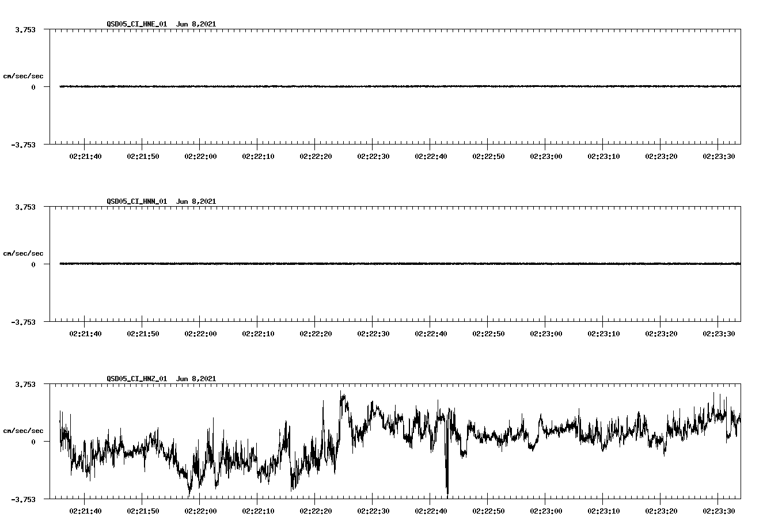Click the cm/sec/sec unit label of HNZ plot
This screenshot has width=782, height=532.
click(x=24, y=431)
